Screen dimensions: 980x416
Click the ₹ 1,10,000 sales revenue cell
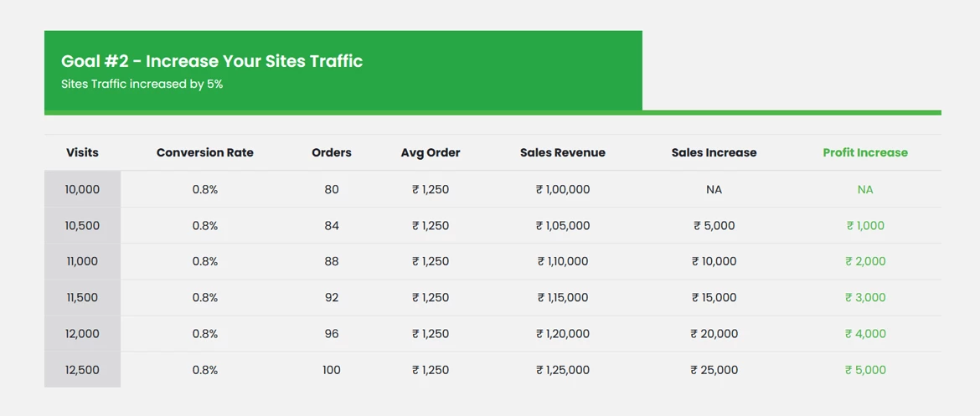pos(563,261)
